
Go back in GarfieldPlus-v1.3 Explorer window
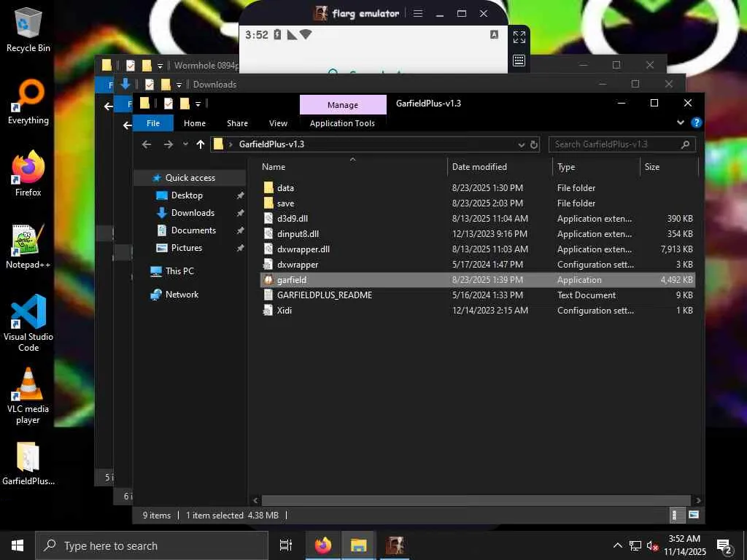click(146, 144)
